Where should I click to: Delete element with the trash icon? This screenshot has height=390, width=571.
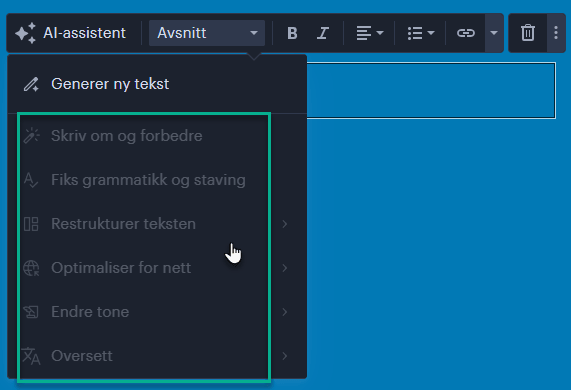(x=528, y=33)
